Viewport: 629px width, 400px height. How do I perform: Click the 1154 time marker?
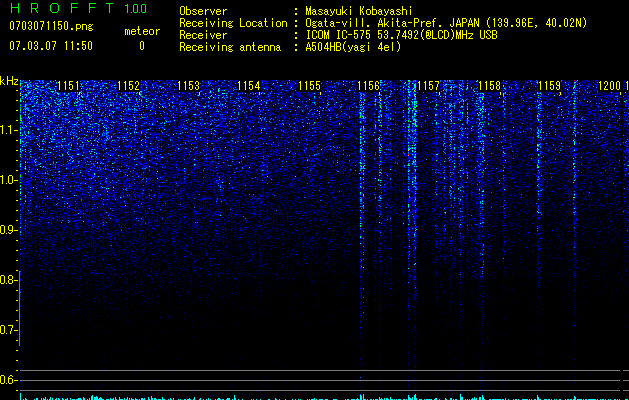coord(249,86)
